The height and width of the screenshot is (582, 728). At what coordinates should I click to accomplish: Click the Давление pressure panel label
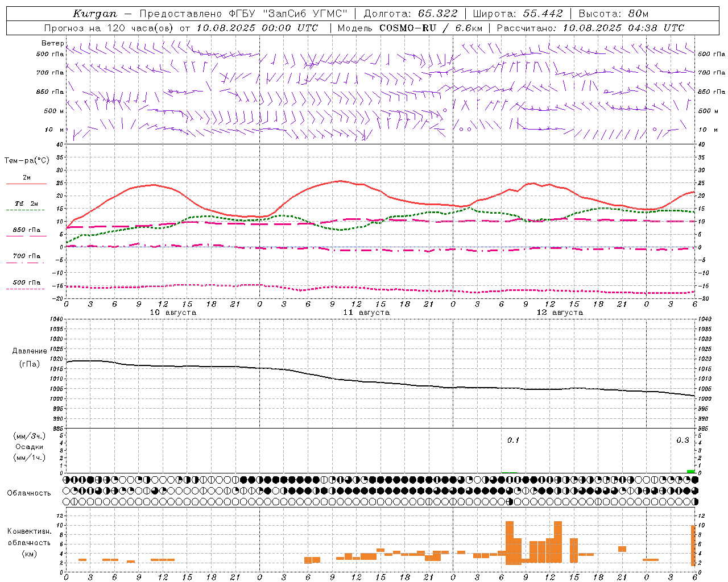coord(30,351)
